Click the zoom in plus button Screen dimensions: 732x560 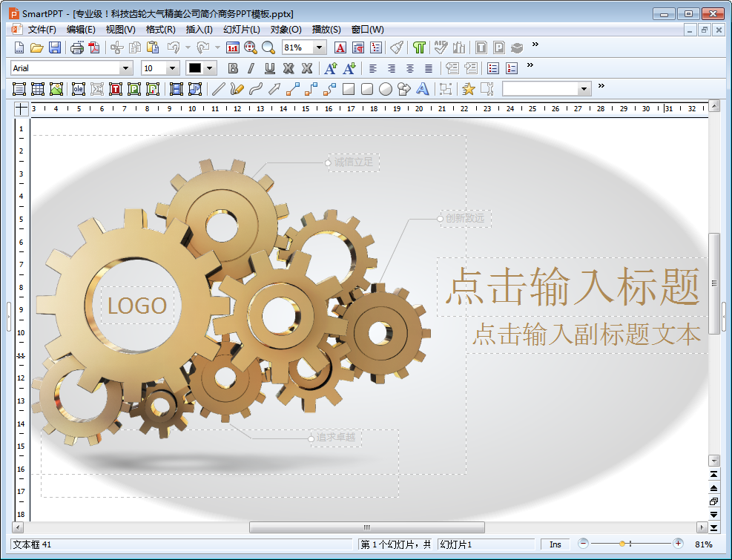pos(678,543)
